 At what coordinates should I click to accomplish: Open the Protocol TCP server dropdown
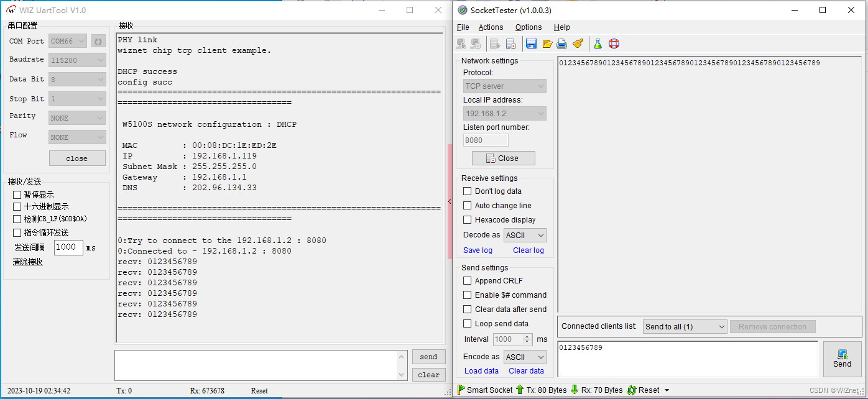pos(505,86)
